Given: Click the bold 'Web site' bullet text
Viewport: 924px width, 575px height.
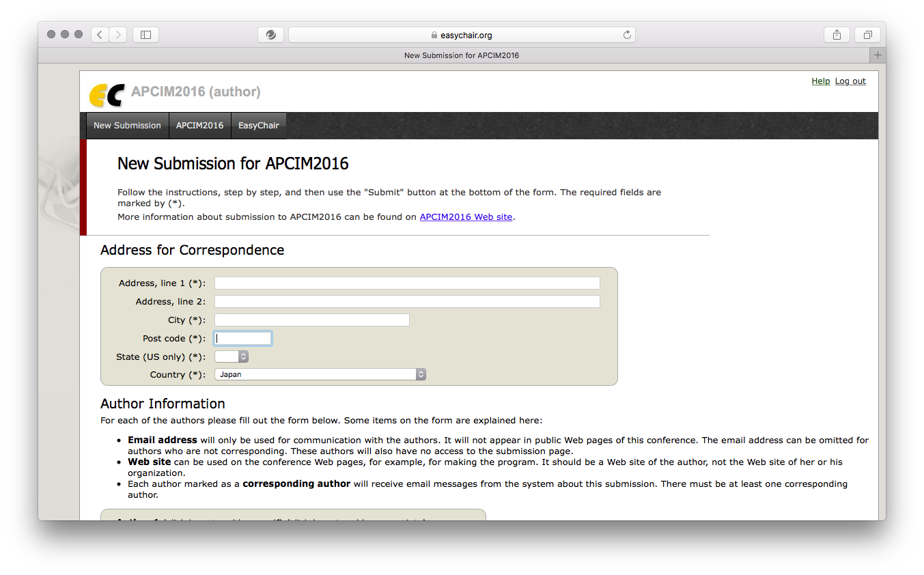Looking at the screenshot, I should [150, 462].
